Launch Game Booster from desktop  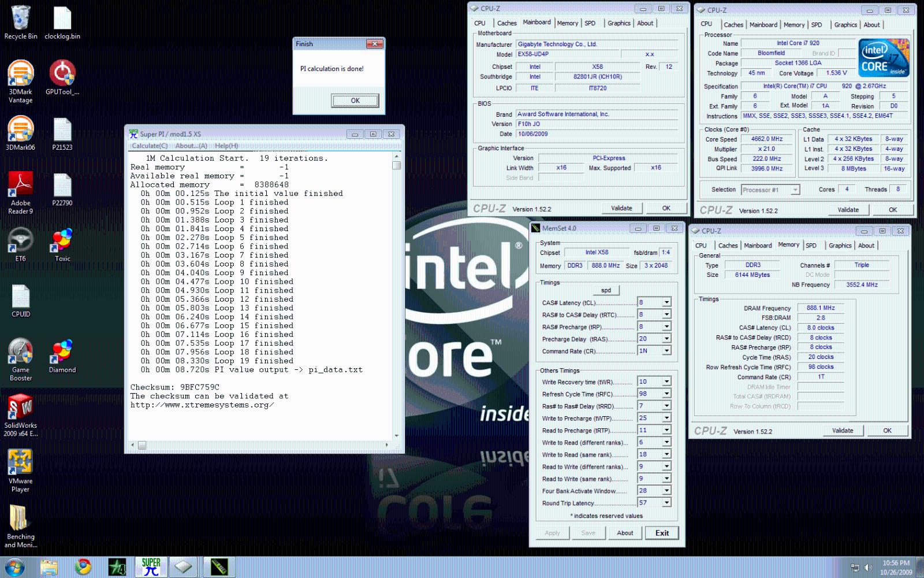21,360
